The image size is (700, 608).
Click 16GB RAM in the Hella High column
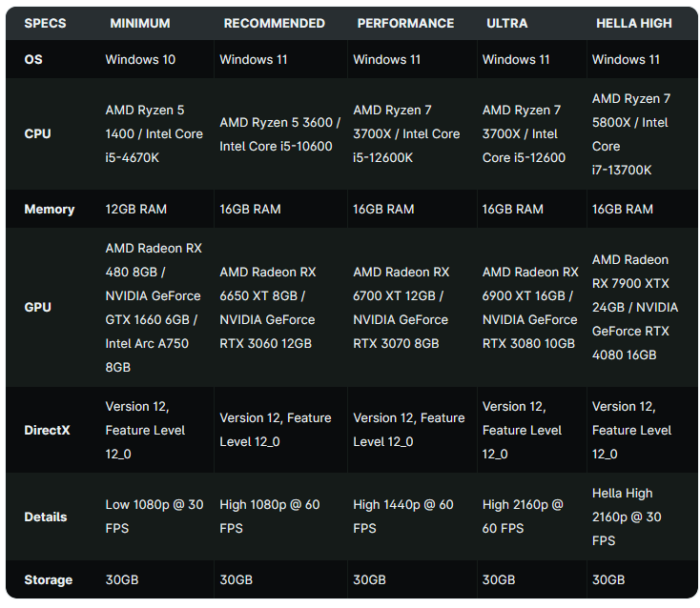tap(623, 210)
